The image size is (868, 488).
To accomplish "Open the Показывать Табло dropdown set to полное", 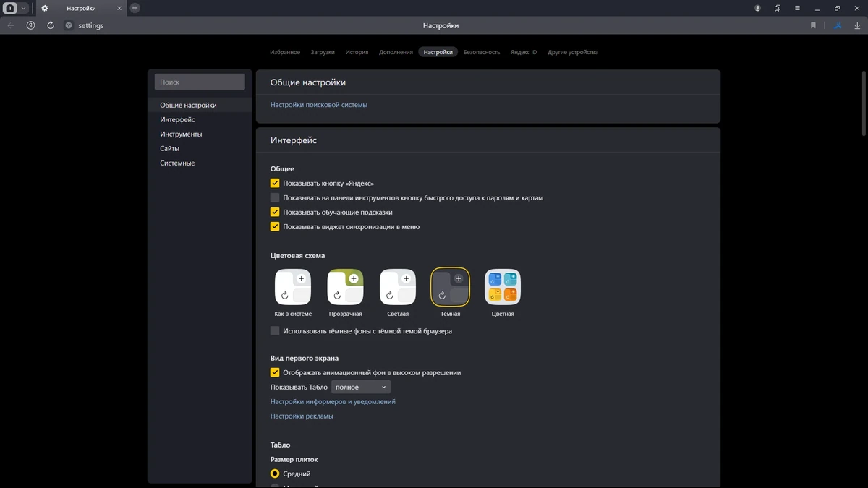I will [x=361, y=387].
